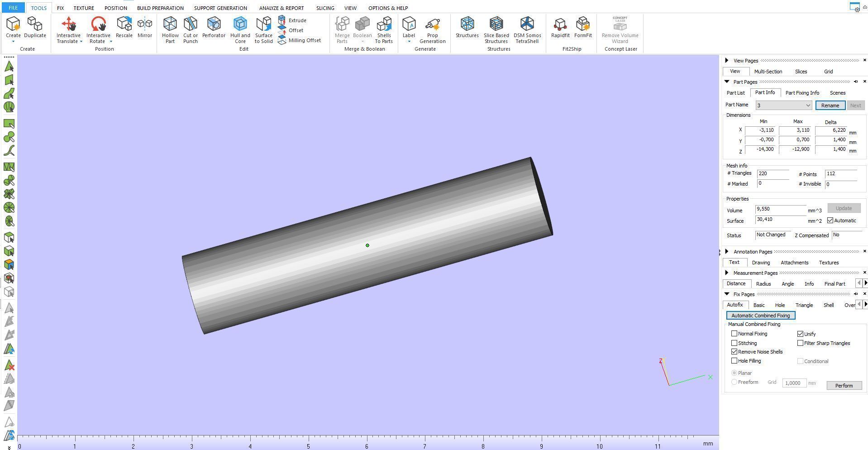Select the Freeform radio button

[734, 382]
